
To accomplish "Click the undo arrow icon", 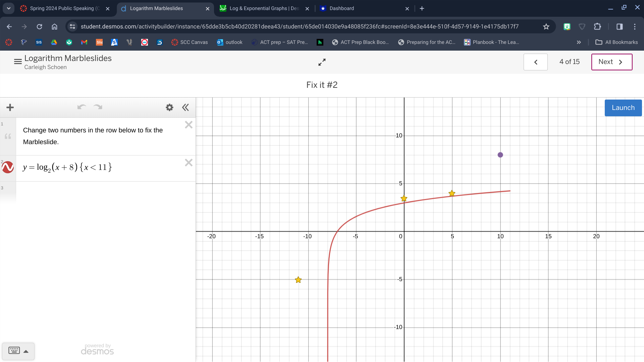I will (x=82, y=107).
